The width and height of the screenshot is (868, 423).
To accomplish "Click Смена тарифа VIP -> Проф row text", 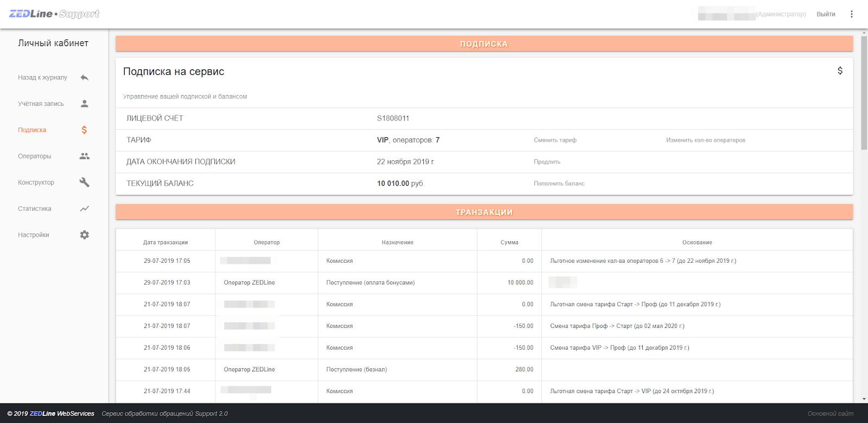I will tap(620, 348).
